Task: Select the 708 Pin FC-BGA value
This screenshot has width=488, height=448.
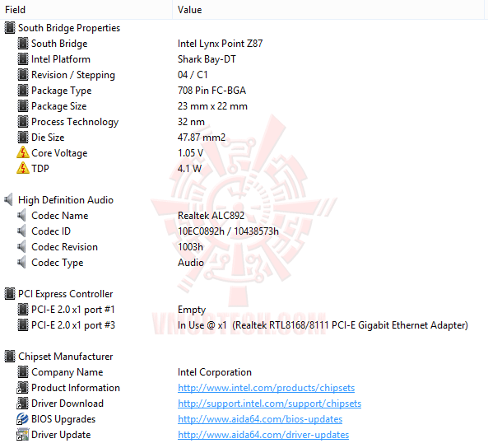Action: pyautogui.click(x=211, y=91)
